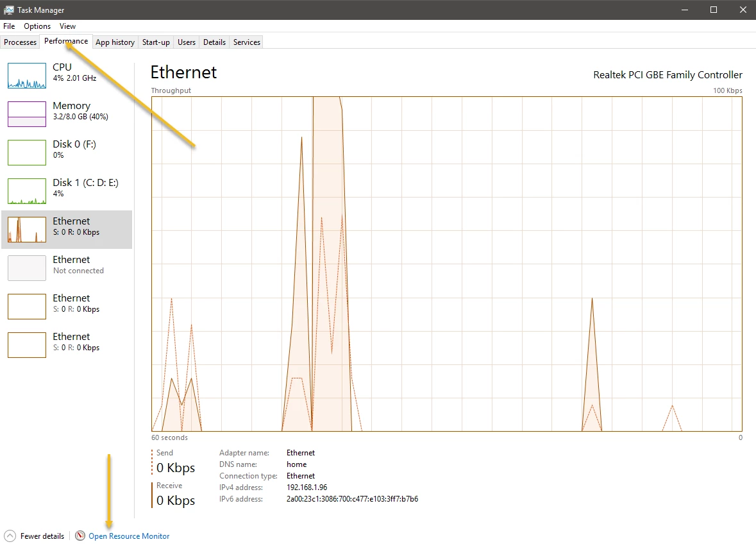Select the Memory usage thumbnail

pos(27,114)
